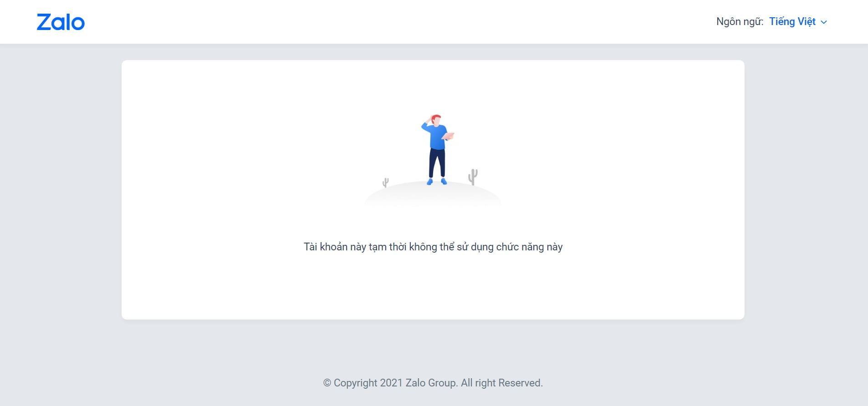This screenshot has width=868, height=406.
Task: Click the "All right Reserved" footer text
Action: click(x=502, y=383)
